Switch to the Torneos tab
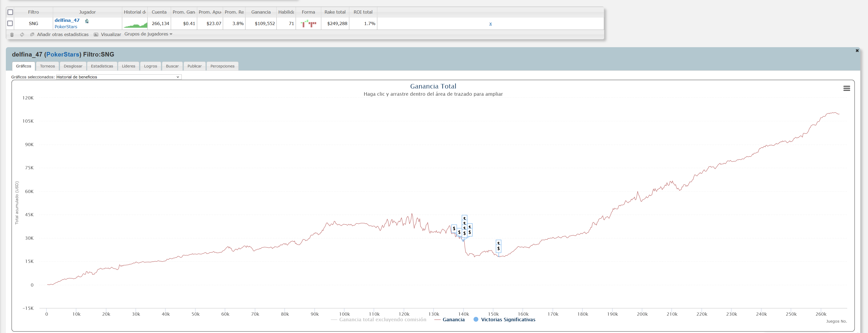This screenshot has width=868, height=333. (x=47, y=66)
